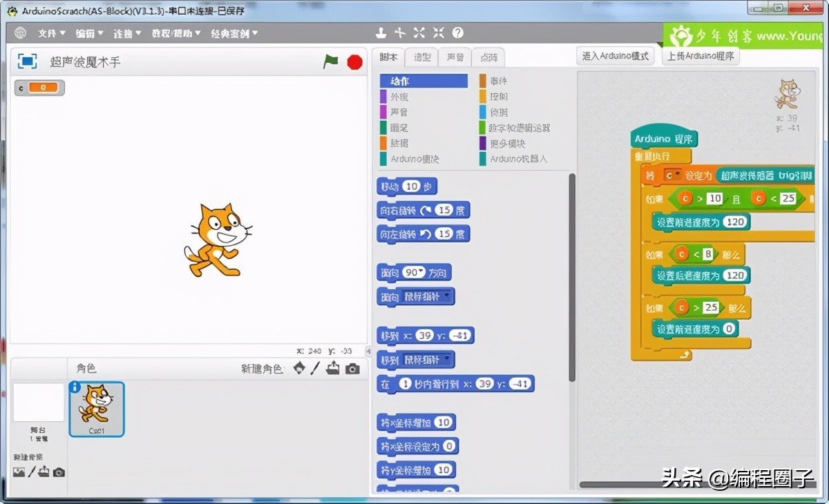The image size is (829, 504).
Task: Switch the stage to full-screen mode
Action: click(28, 61)
